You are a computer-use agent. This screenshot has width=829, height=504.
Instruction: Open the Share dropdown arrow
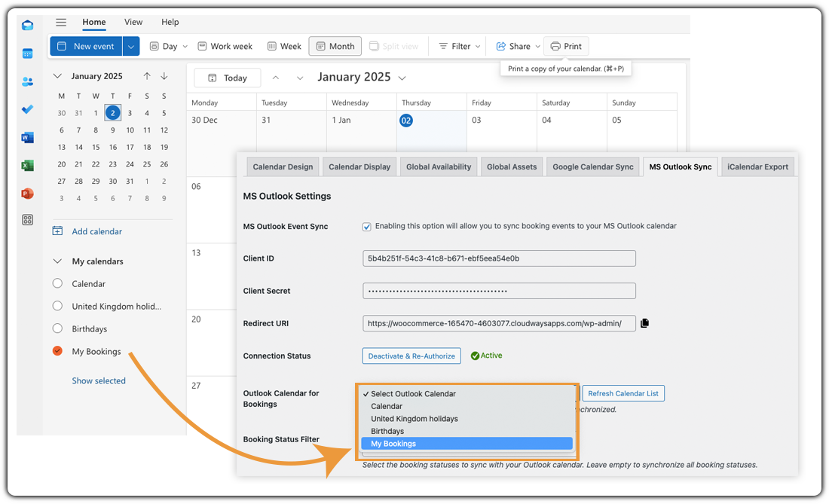(537, 46)
